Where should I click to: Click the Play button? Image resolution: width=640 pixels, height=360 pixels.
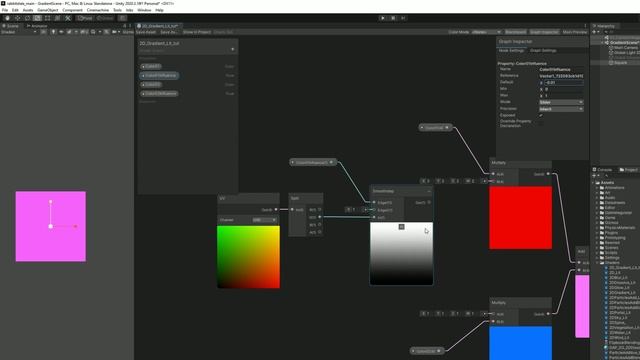(x=382, y=18)
